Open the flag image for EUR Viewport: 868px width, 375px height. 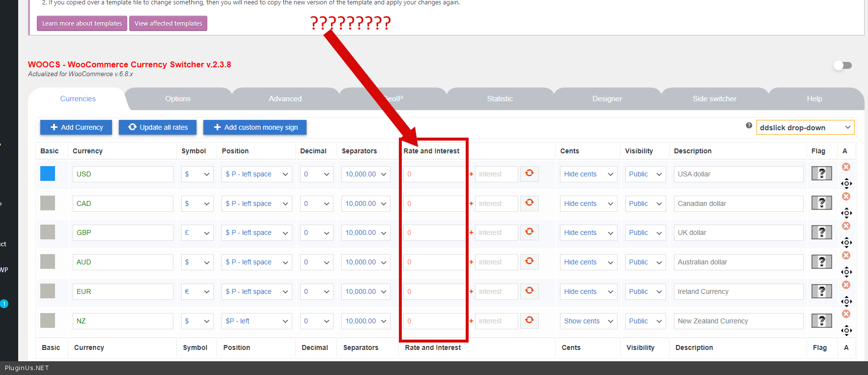coord(821,291)
